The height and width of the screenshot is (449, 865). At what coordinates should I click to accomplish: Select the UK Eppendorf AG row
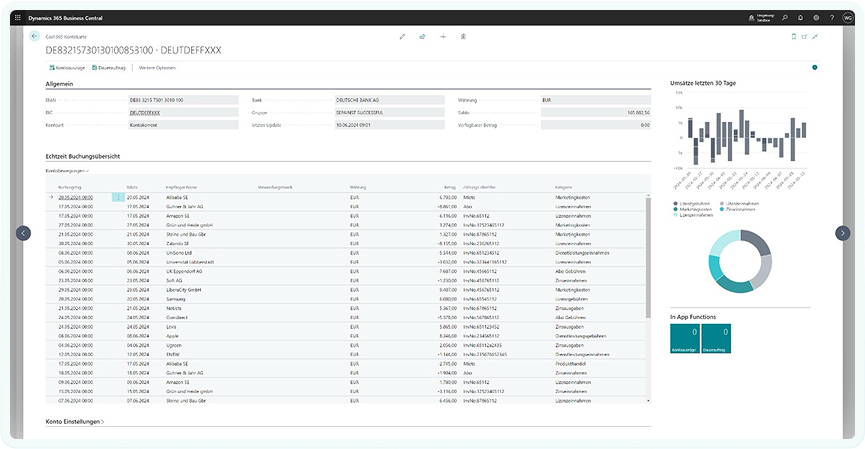345,271
